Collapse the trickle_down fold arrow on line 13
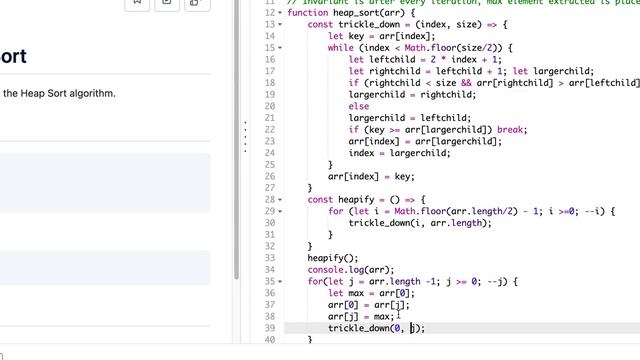Screen dimensions: 640x360 pos(280,24)
